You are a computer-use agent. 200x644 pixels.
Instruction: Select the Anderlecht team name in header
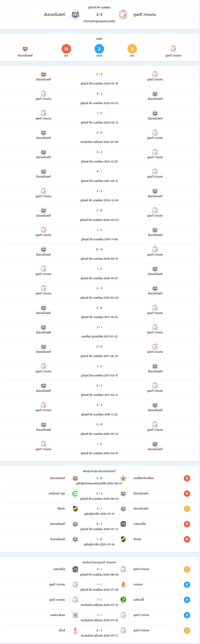click(54, 15)
